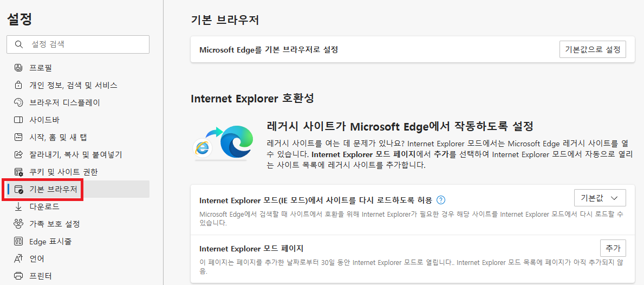The height and width of the screenshot is (285, 644).
Task: Select the 사이드바 settings entry
Action: (x=78, y=120)
